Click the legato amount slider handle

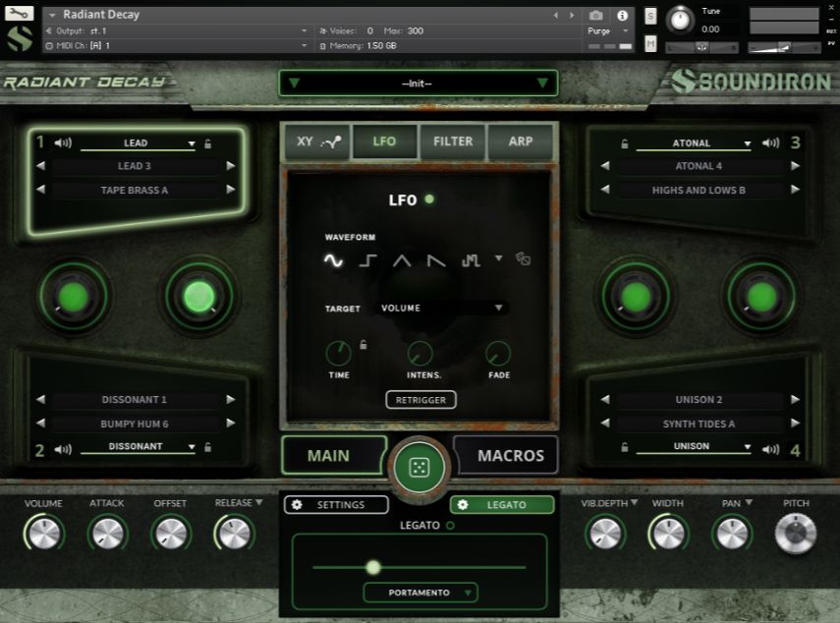373,567
